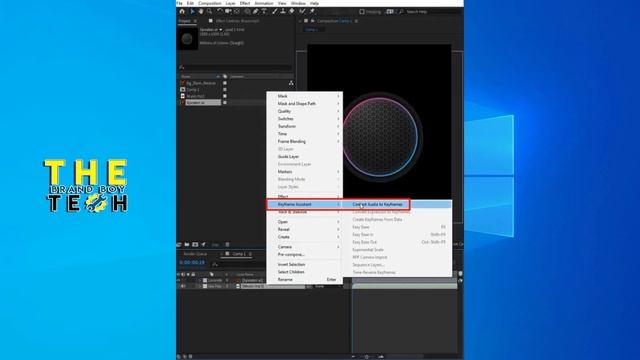Switch to Comp 1 timeline tab
This screenshot has height=360, width=640.
(x=239, y=254)
